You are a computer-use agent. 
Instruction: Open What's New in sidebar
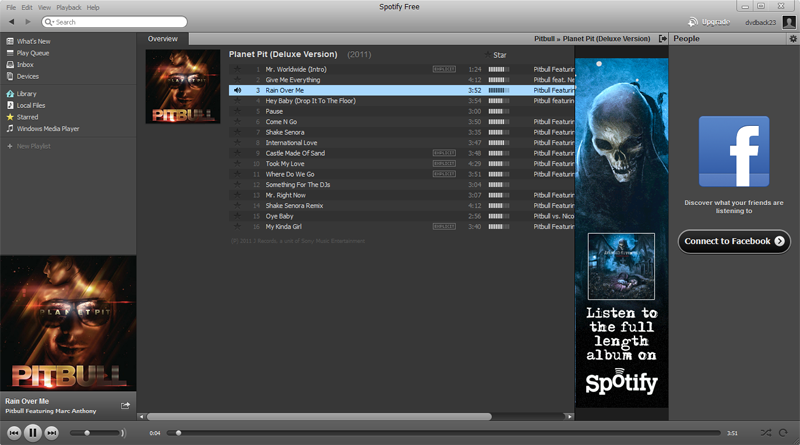[x=33, y=41]
